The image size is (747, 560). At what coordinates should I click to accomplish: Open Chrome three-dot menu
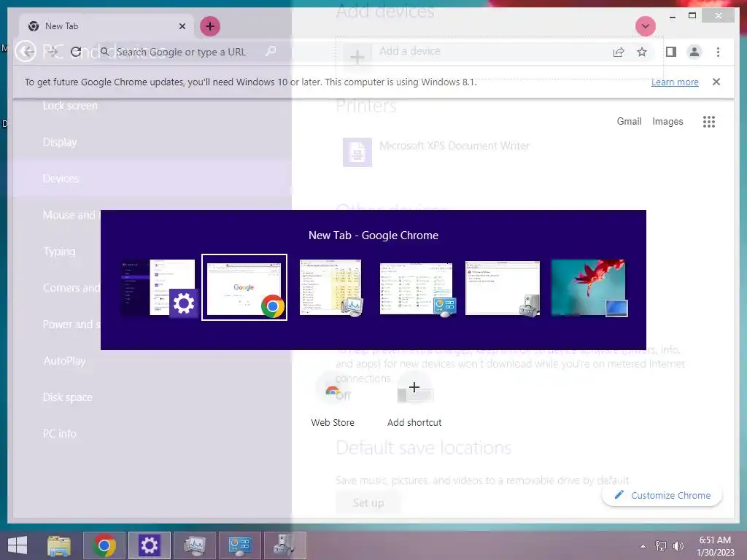tap(718, 52)
